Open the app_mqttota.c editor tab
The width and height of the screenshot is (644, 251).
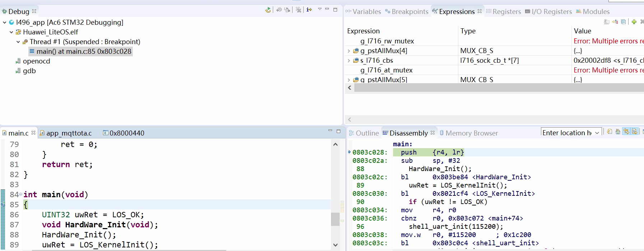click(69, 133)
